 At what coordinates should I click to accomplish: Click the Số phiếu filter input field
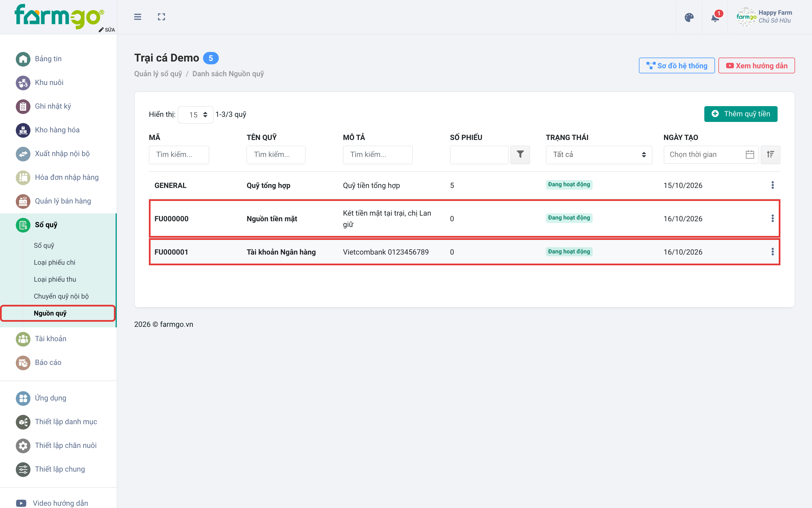479,155
